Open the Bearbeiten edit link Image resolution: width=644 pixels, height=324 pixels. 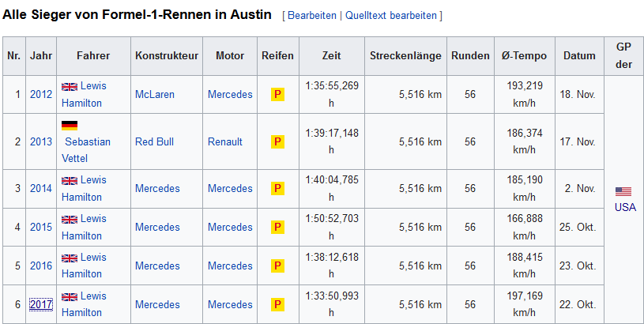(x=312, y=16)
